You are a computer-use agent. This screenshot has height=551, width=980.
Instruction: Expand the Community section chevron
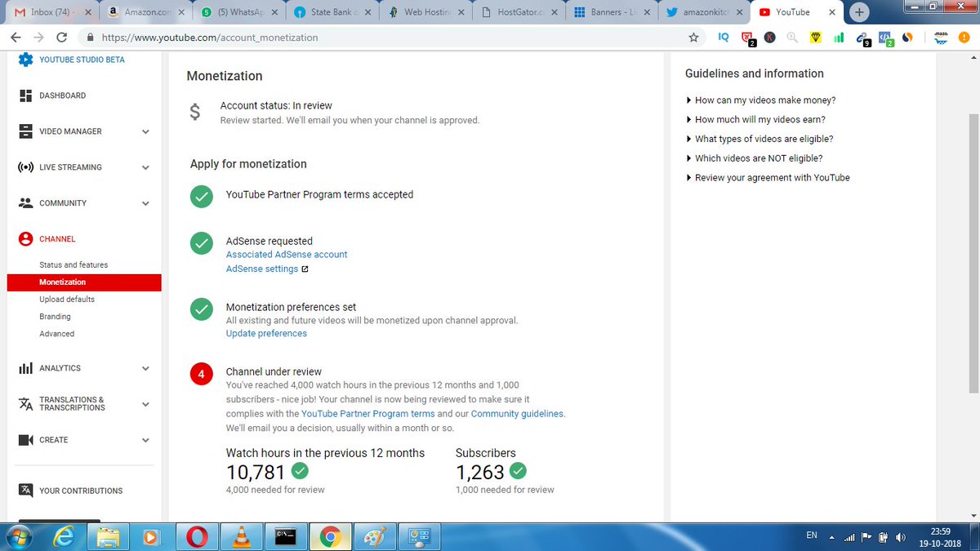[145, 204]
